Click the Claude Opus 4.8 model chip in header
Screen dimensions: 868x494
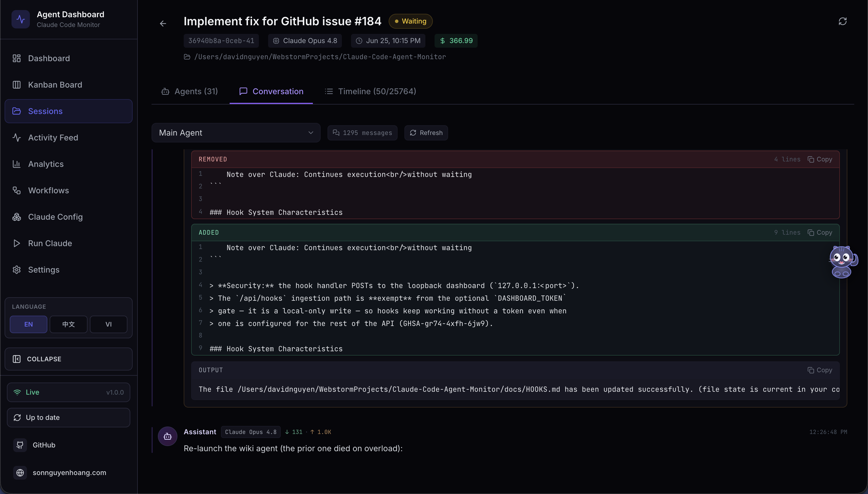point(305,41)
